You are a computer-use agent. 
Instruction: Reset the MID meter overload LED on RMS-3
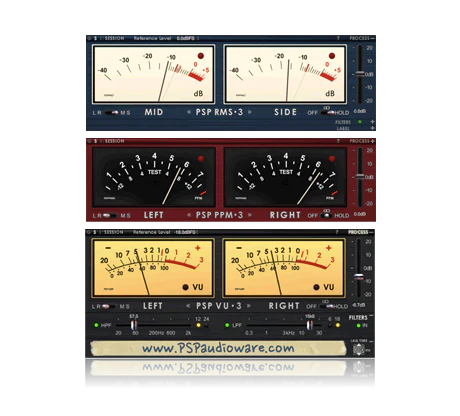tap(201, 56)
